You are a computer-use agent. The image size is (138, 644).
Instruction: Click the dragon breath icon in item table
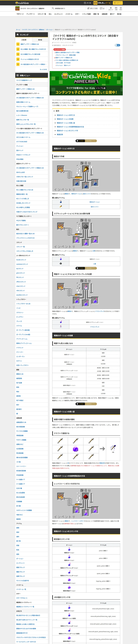(61, 327)
